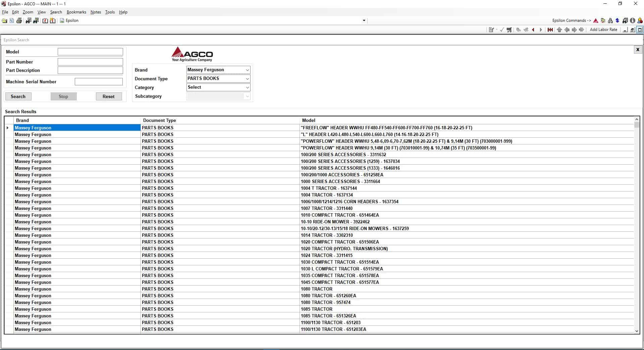Expand the Epsilon address bar dropdown arrow
Screen dimensions: 644x350
[364, 21]
